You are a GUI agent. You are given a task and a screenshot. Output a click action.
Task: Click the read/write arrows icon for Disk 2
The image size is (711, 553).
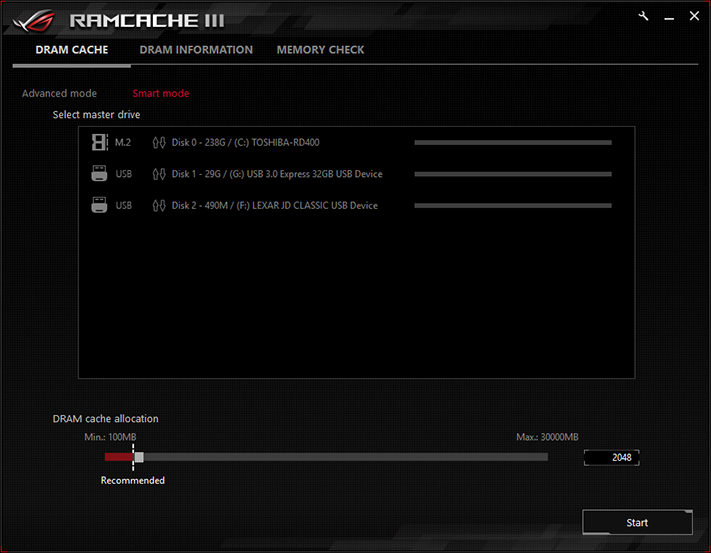pyautogui.click(x=159, y=206)
